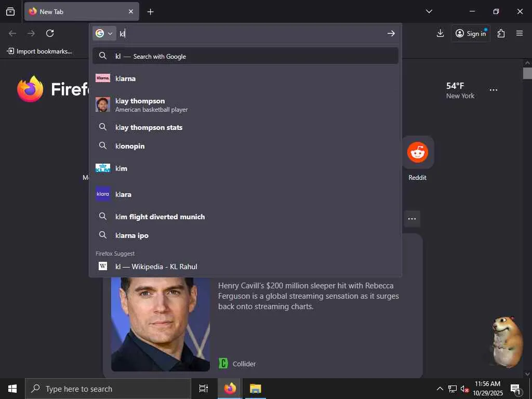Image resolution: width=532 pixels, height=399 pixels.
Task: Click the hamster desktop mascot
Action: coord(507,342)
